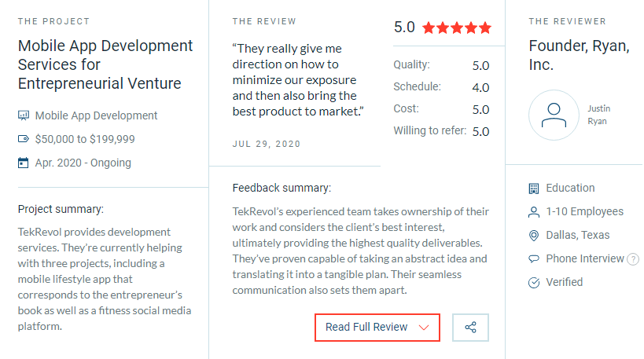This screenshot has height=359, width=644.
Task: Click the Mobile App Development service icon
Action: [24, 115]
